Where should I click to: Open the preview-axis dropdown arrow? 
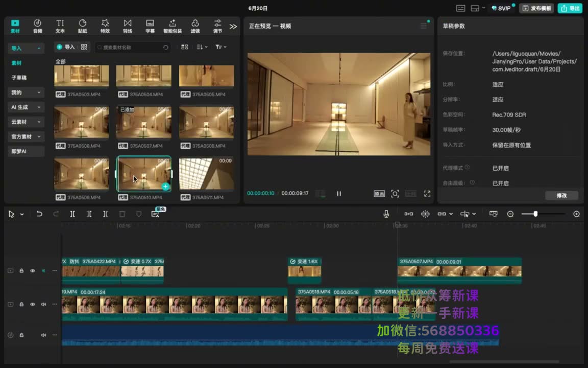pos(474,214)
